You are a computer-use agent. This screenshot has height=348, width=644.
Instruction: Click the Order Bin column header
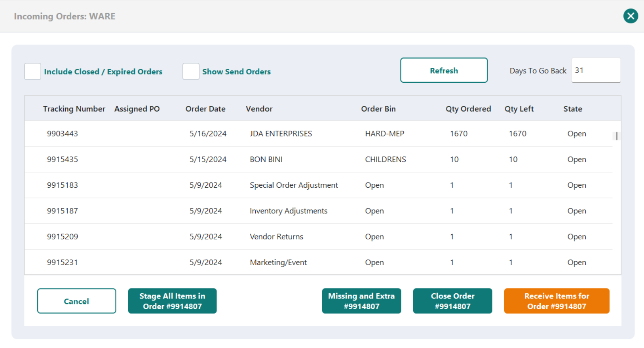[x=378, y=109]
